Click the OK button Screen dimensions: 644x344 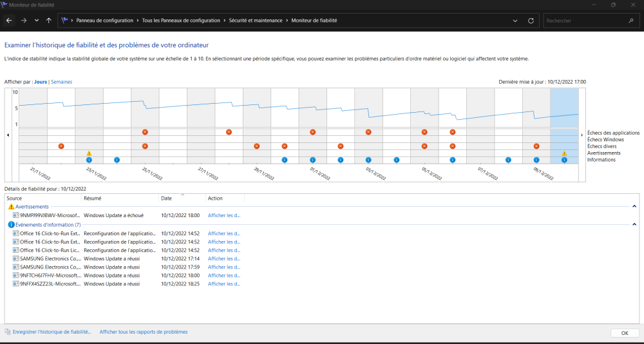click(624, 333)
